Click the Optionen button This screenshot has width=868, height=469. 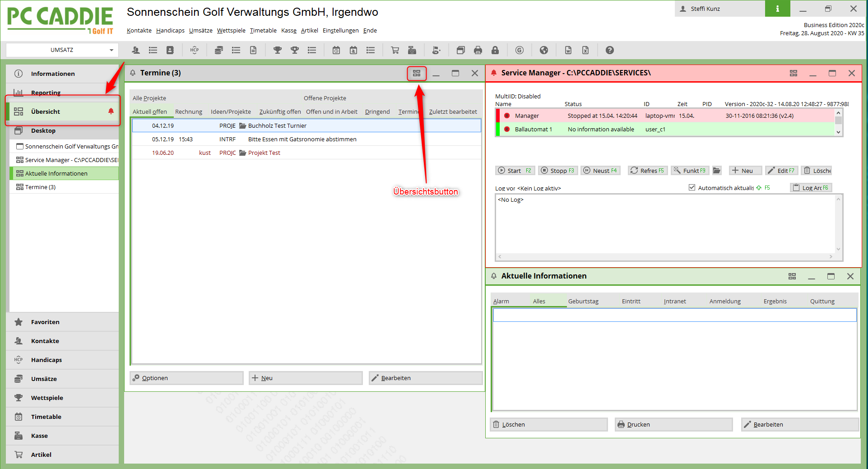pos(187,378)
